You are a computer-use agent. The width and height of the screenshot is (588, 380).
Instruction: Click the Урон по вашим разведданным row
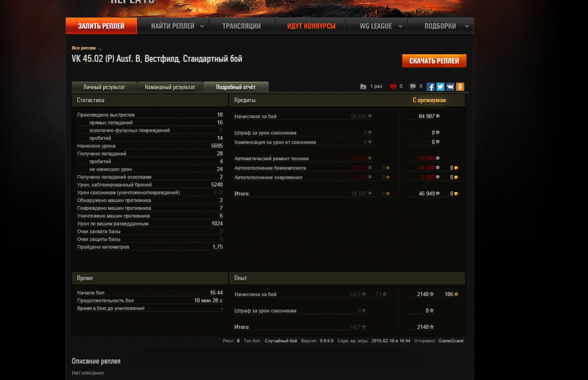[x=150, y=224]
